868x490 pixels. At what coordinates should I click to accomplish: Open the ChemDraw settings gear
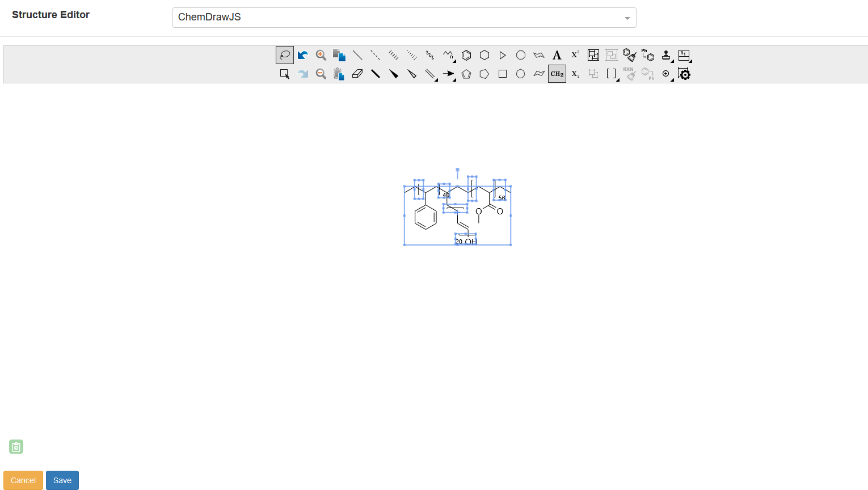pyautogui.click(x=684, y=74)
